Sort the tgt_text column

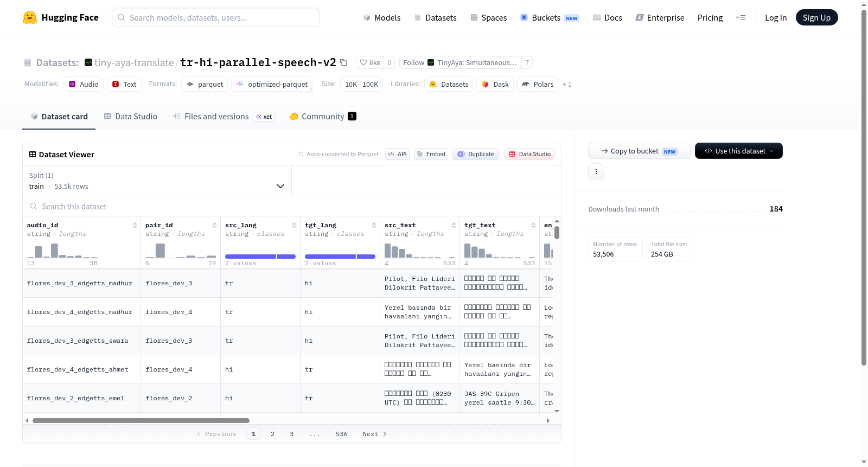(x=533, y=225)
